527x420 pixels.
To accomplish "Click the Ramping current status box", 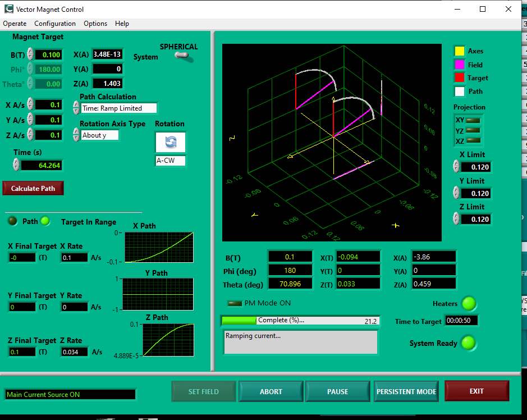I will pyautogui.click(x=300, y=342).
